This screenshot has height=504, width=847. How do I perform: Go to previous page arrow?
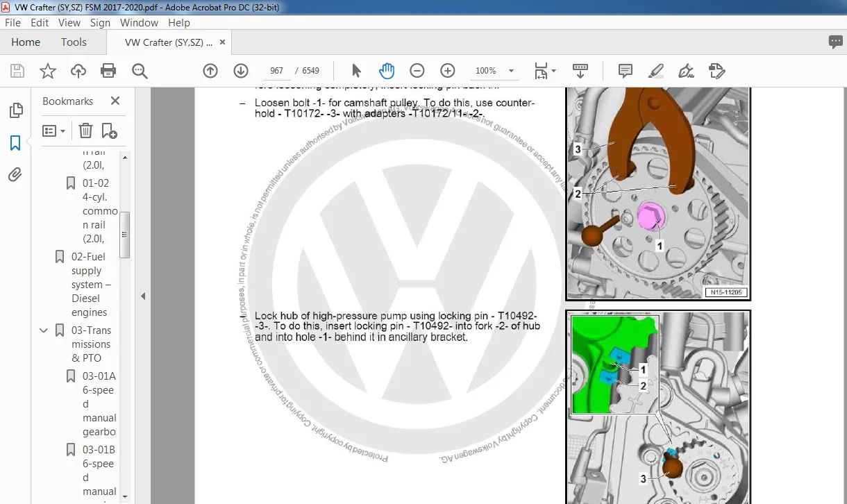210,71
